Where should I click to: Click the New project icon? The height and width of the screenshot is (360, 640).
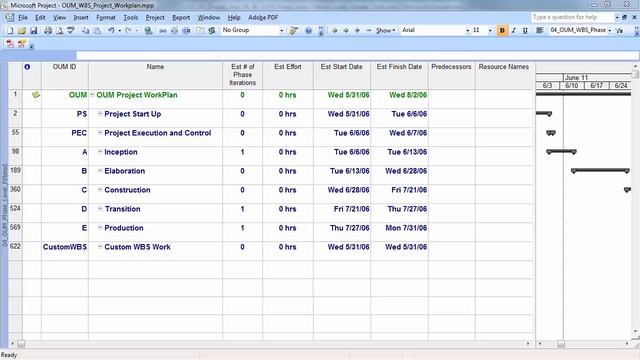pos(10,30)
